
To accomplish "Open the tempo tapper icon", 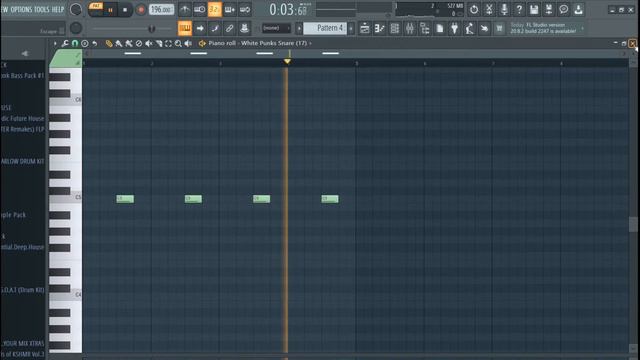I will click(x=469, y=28).
